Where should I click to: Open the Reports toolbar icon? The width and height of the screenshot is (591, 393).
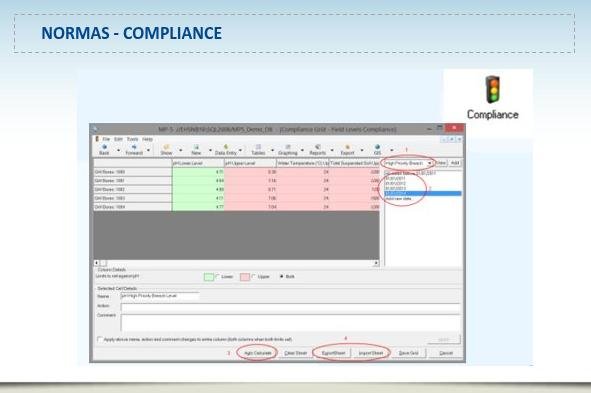coord(318,147)
